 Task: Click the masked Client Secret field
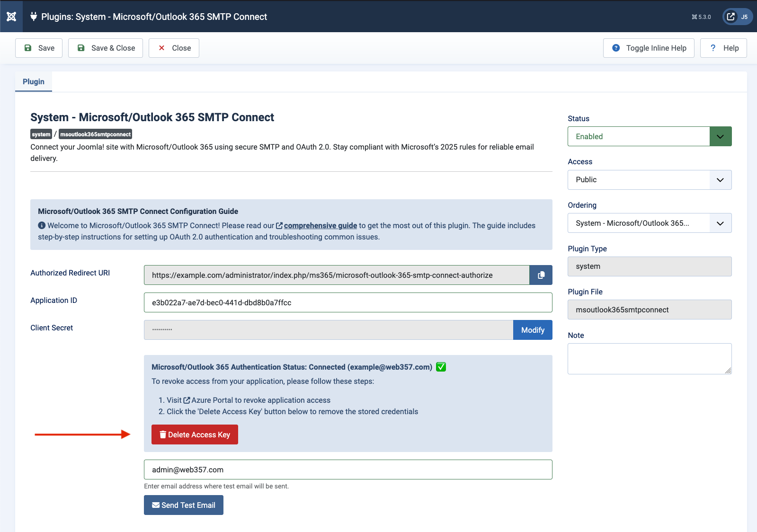[x=329, y=330]
